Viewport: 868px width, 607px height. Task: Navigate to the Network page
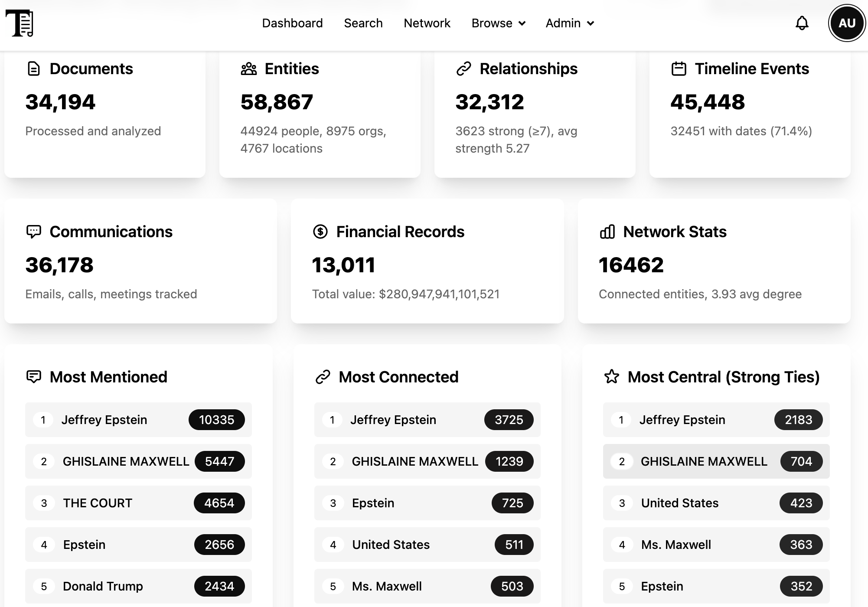tap(427, 23)
